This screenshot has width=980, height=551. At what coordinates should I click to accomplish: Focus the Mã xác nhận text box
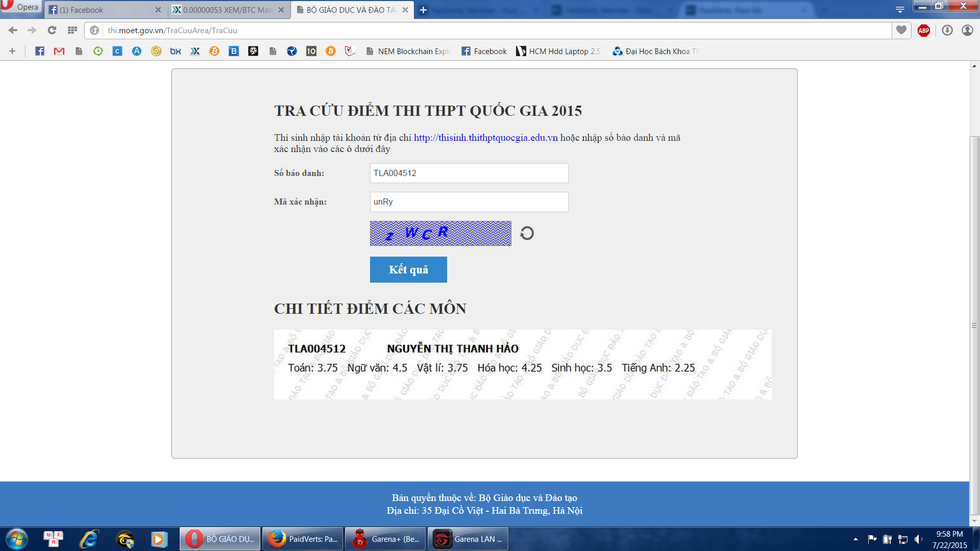(469, 202)
